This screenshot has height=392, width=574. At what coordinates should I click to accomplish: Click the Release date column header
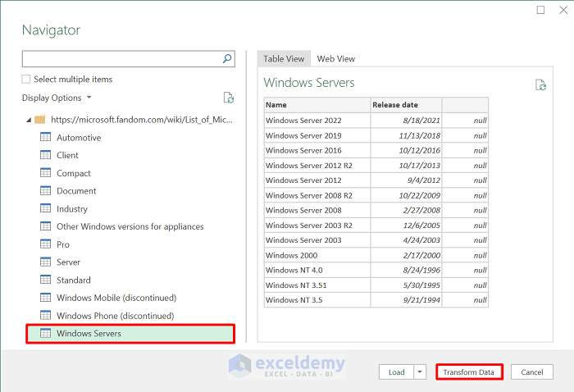coord(406,105)
